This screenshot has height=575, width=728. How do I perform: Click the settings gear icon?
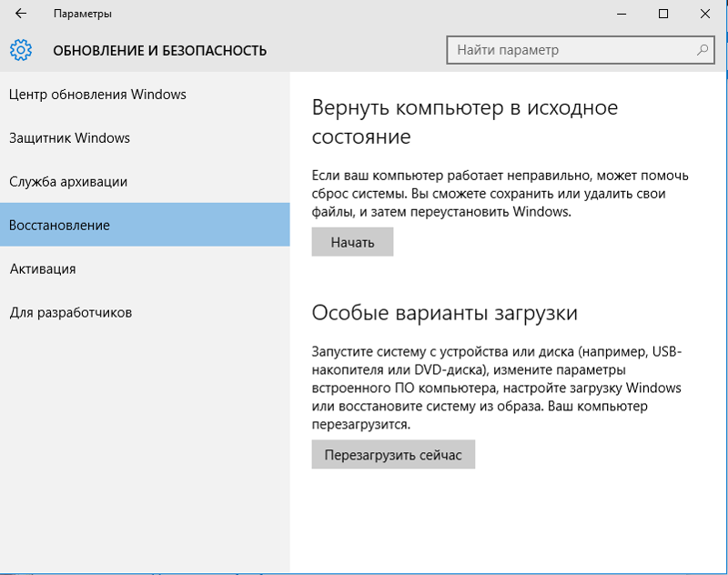coord(21,50)
